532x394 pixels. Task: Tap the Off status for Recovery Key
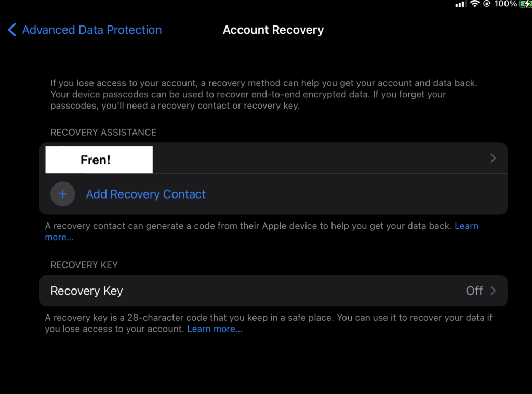[x=474, y=291]
